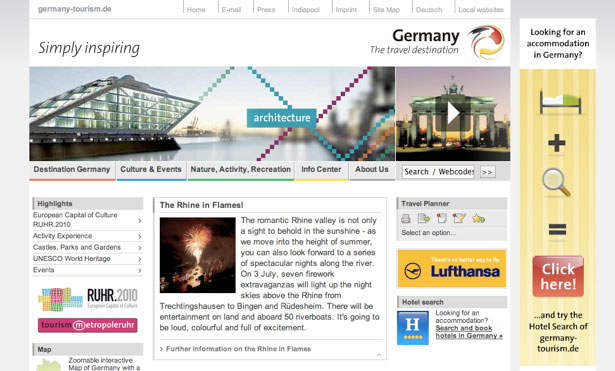Image resolution: width=615 pixels, height=371 pixels.
Task: Click the Map section header
Action: click(x=88, y=349)
